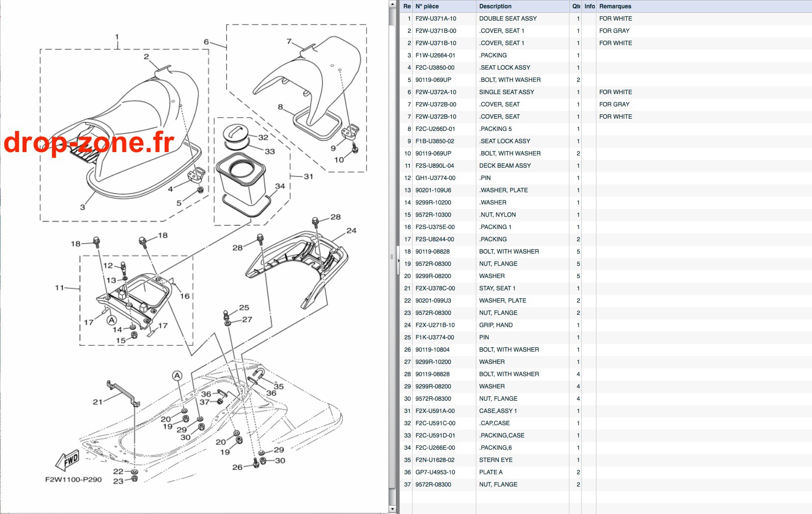Click part number F2N-U1628-02
Viewport: 812px width, 514px height.
[x=435, y=460]
